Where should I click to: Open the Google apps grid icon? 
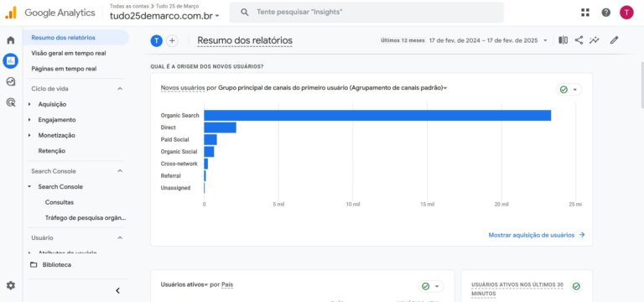[585, 13]
